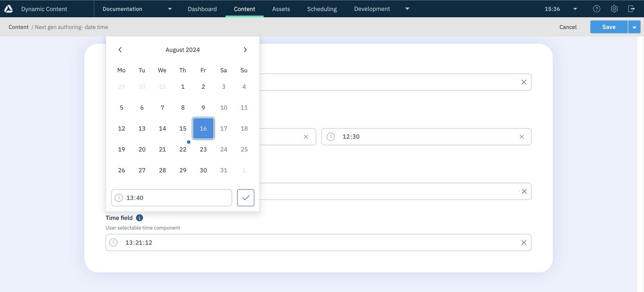Advance calendar to next month

click(245, 50)
